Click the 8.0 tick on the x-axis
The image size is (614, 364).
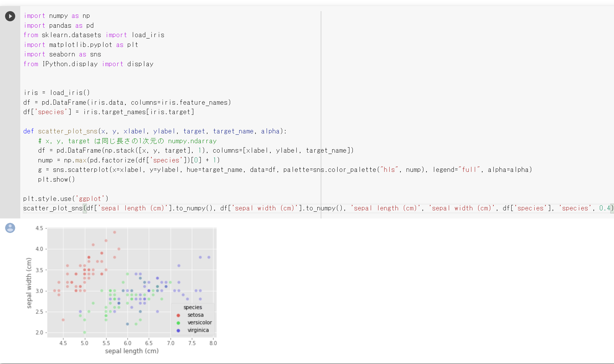pos(213,343)
